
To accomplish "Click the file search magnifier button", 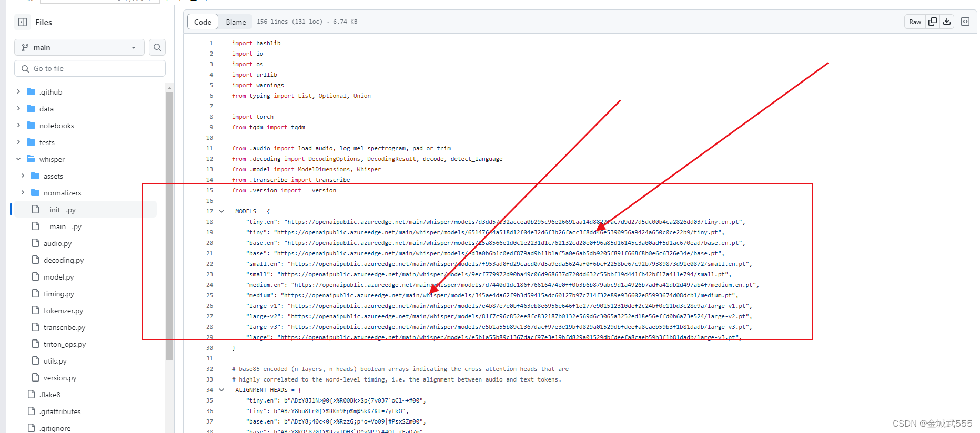I will pos(157,47).
